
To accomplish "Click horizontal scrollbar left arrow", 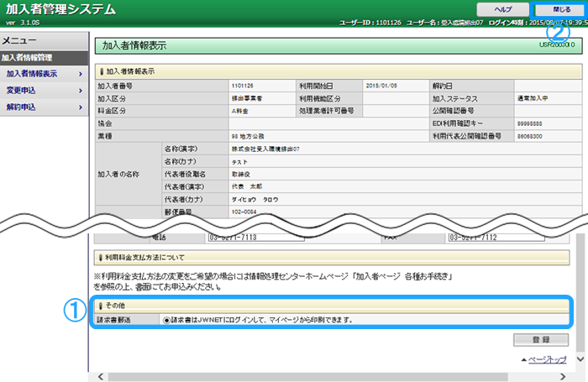I will (x=100, y=376).
